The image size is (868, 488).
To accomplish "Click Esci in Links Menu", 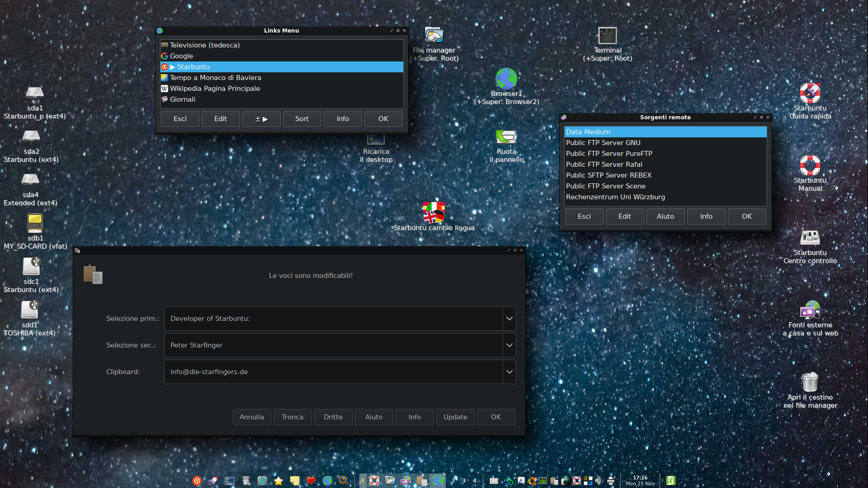I will pos(180,119).
